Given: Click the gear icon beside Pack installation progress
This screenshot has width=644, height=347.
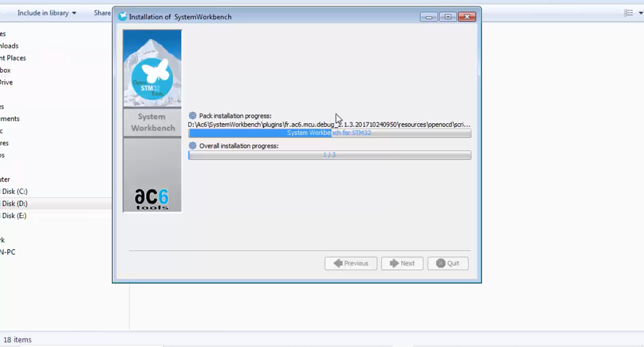Looking at the screenshot, I should click(192, 116).
